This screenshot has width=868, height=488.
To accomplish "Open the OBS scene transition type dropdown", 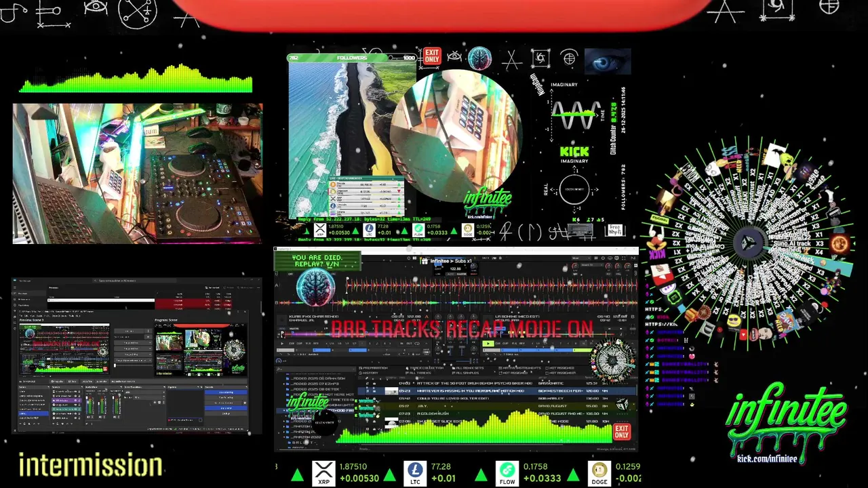I will (x=145, y=392).
